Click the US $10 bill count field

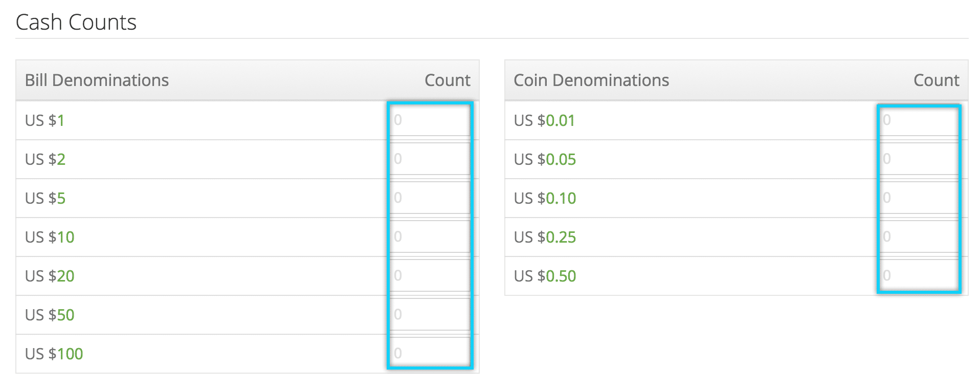(x=430, y=237)
